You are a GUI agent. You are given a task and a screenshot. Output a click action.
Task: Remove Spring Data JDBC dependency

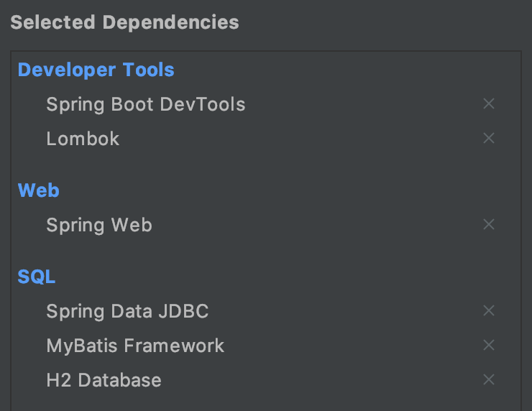point(489,310)
